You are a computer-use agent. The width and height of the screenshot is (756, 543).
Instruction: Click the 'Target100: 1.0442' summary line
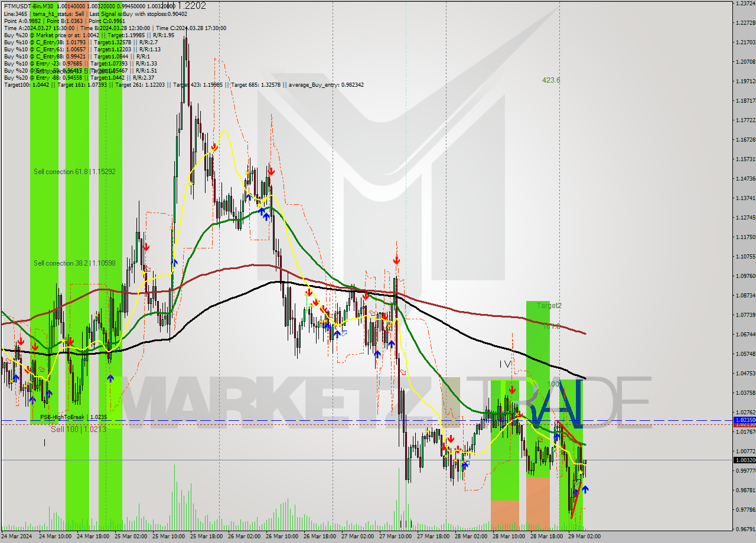click(x=184, y=85)
